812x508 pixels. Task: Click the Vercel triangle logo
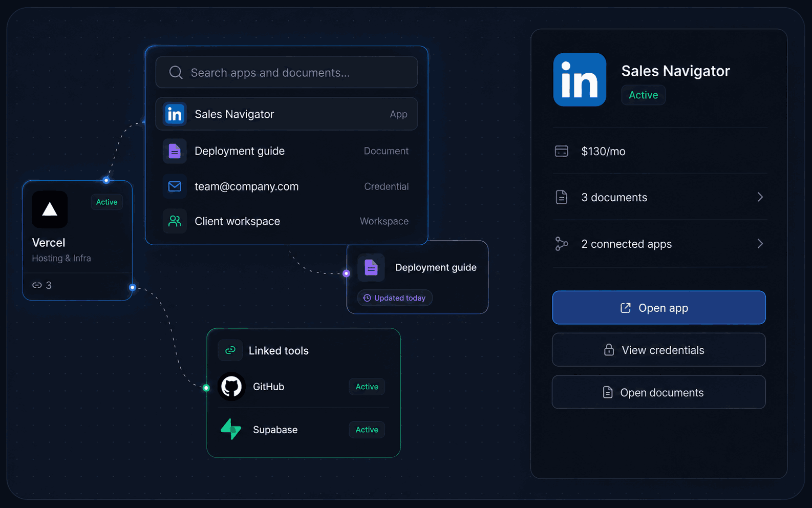50,209
